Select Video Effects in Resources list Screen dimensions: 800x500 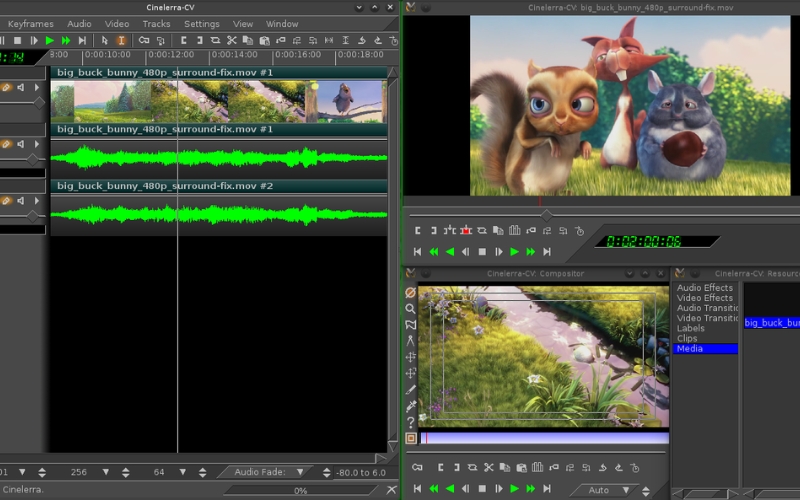coord(705,298)
